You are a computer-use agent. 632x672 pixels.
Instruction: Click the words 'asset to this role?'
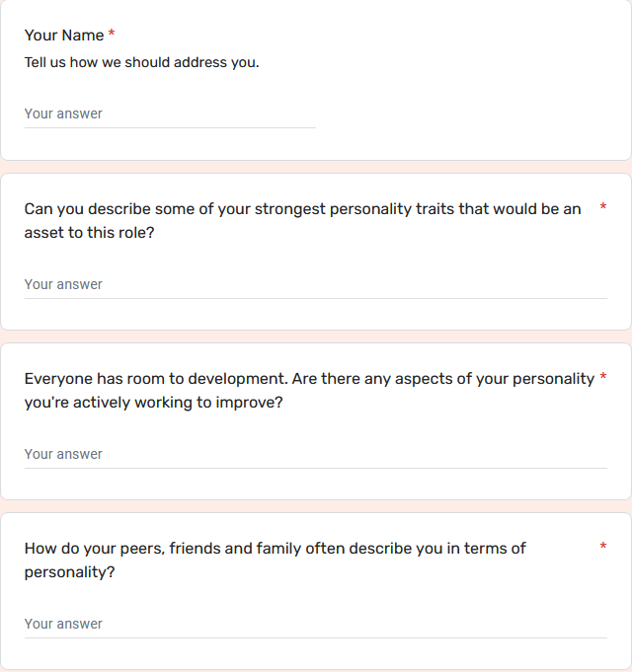[x=89, y=233]
